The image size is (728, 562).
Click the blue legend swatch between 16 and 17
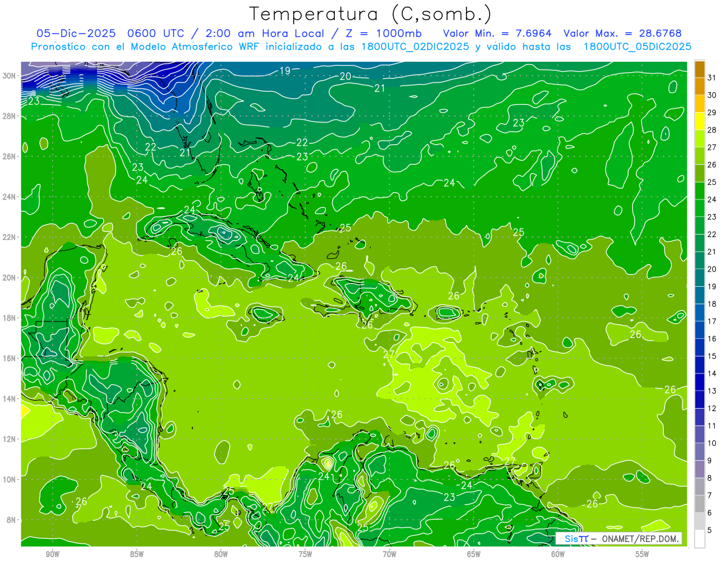pos(700,330)
